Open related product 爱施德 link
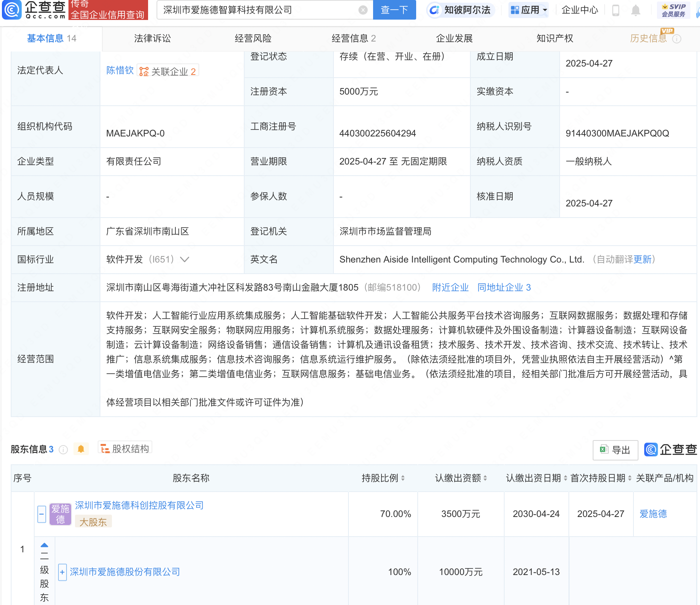 point(653,514)
